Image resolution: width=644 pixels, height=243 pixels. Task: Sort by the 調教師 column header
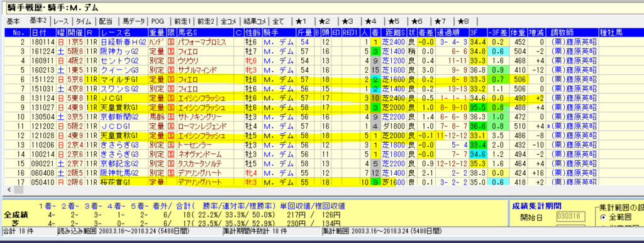(572, 33)
